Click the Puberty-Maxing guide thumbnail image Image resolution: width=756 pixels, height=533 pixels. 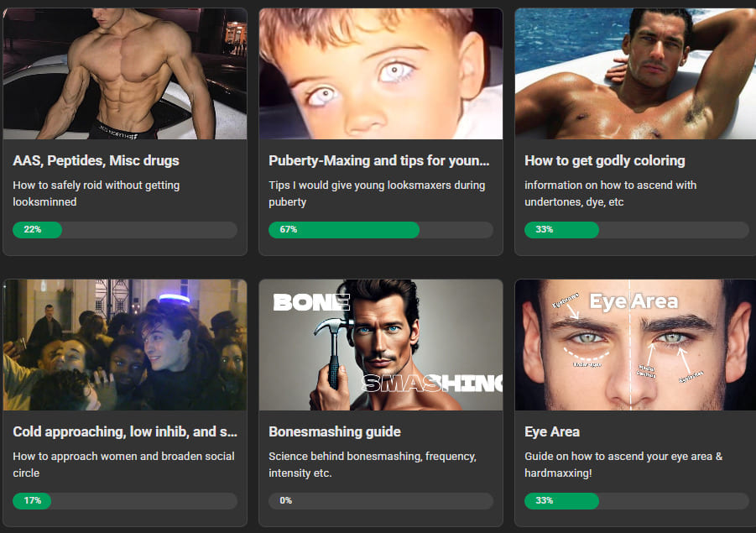(380, 74)
